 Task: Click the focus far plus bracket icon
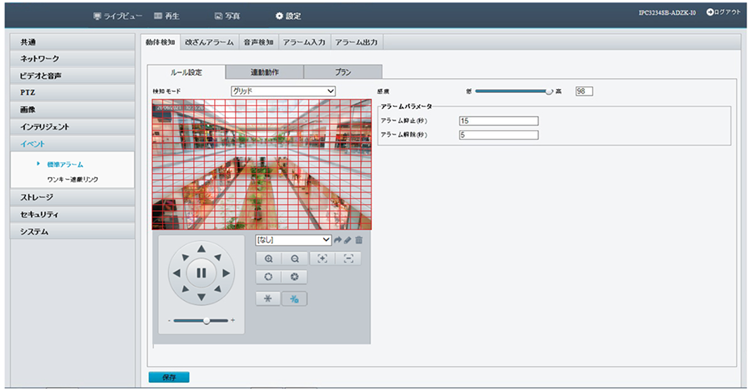(322, 259)
